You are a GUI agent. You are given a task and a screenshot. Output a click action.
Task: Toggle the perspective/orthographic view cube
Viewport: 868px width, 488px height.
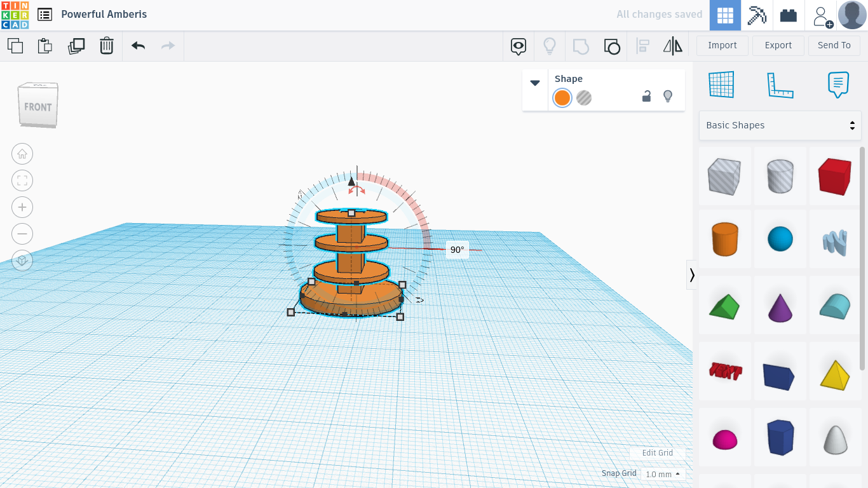click(22, 261)
